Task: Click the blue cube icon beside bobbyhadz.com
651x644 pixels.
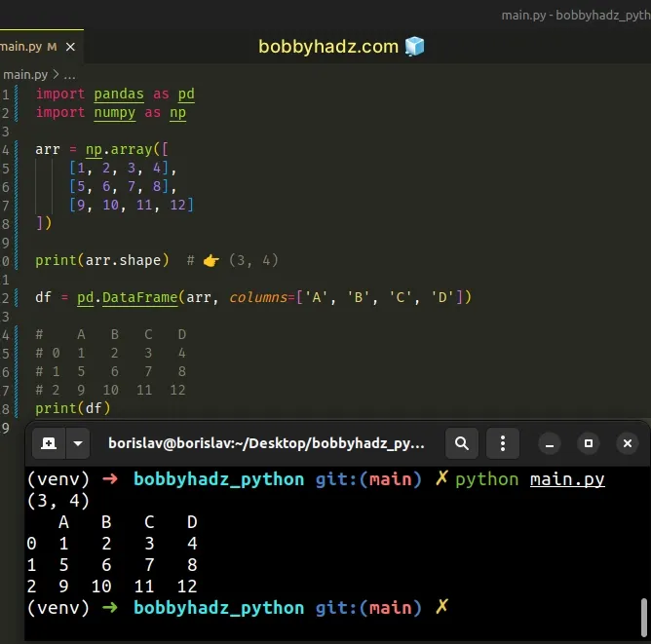Action: (414, 46)
